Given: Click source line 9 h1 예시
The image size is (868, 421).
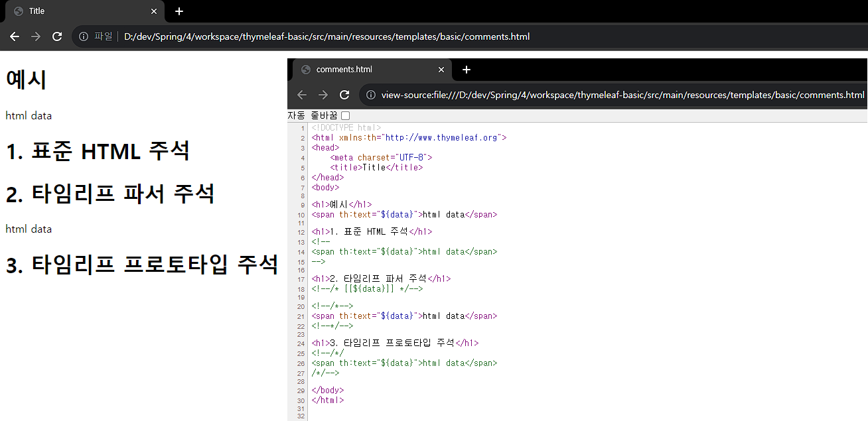Looking at the screenshot, I should point(342,205).
